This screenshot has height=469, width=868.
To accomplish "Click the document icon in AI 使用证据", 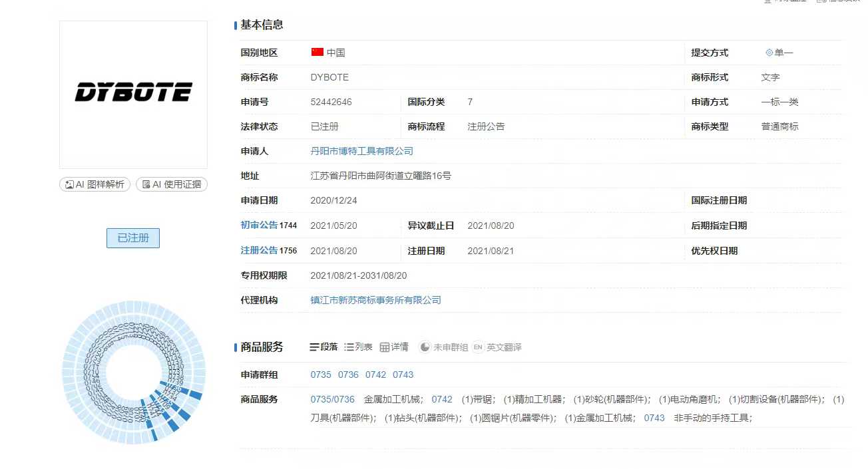I will point(146,184).
